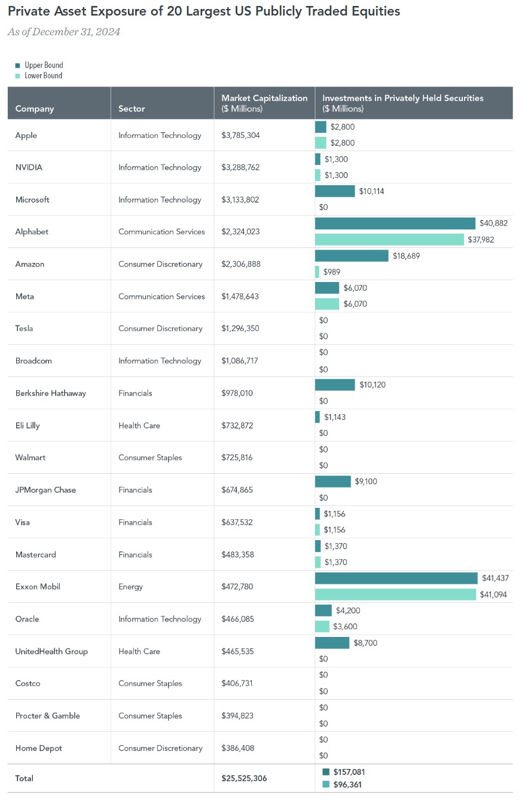Click Berkshire Hathaway's $10,120 upper bound bar
The height and width of the screenshot is (812, 528).
click(x=335, y=385)
